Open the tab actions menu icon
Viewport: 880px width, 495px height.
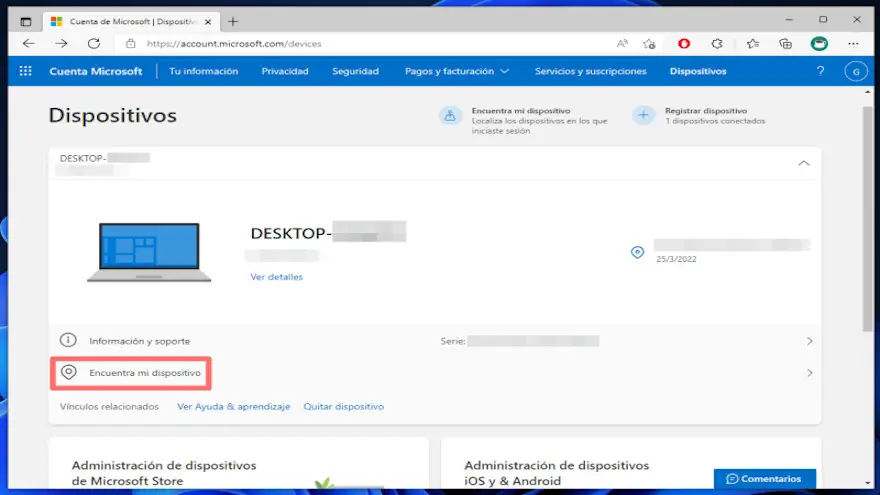(x=26, y=22)
